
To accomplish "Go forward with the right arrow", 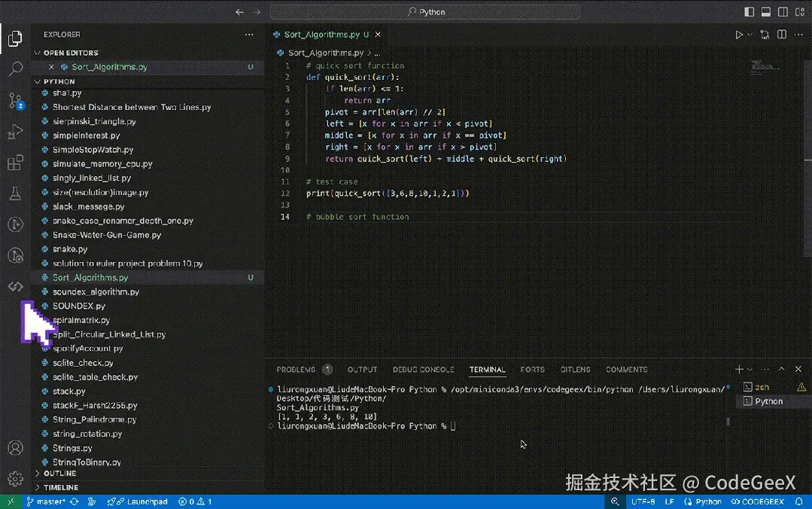I will click(257, 12).
